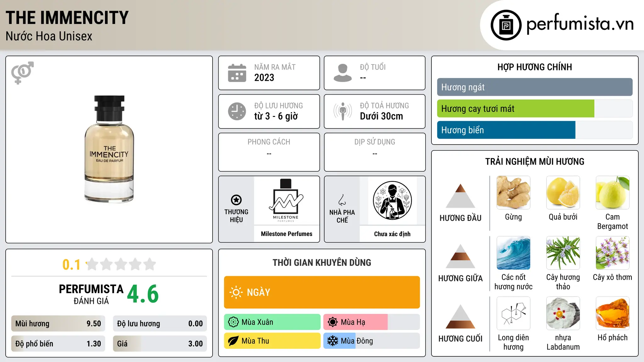The width and height of the screenshot is (644, 362).
Task: Click the Cam Bergamot note image
Action: (613, 192)
